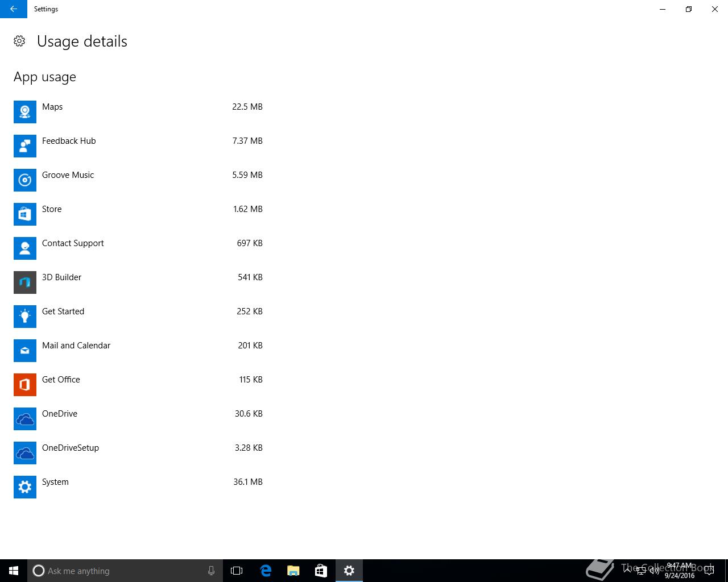The height and width of the screenshot is (582, 728).
Task: Select the System label
Action: (x=55, y=482)
